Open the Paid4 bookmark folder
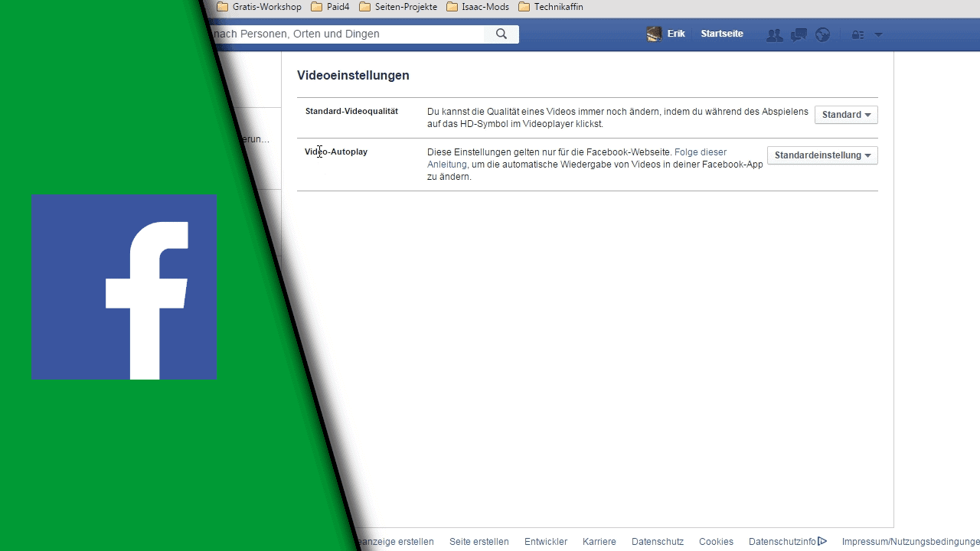This screenshot has width=980, height=551. coord(330,7)
